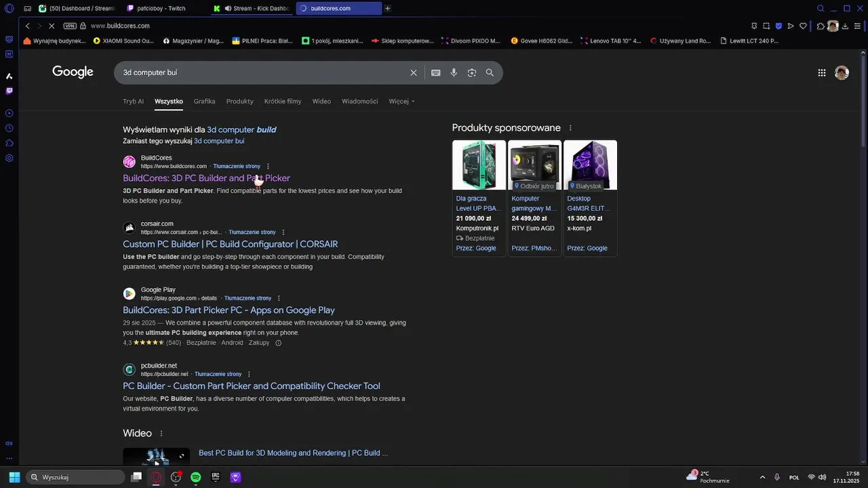Open Google on-screen keyboard icon
The height and width of the screenshot is (488, 868).
pos(436,73)
